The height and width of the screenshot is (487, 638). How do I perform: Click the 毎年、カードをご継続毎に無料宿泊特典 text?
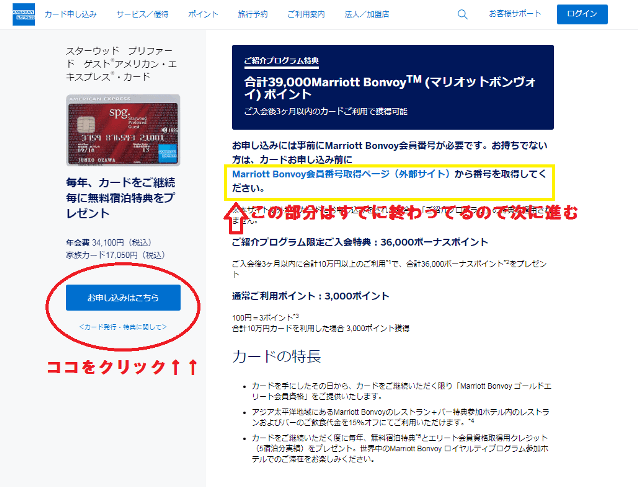121,198
